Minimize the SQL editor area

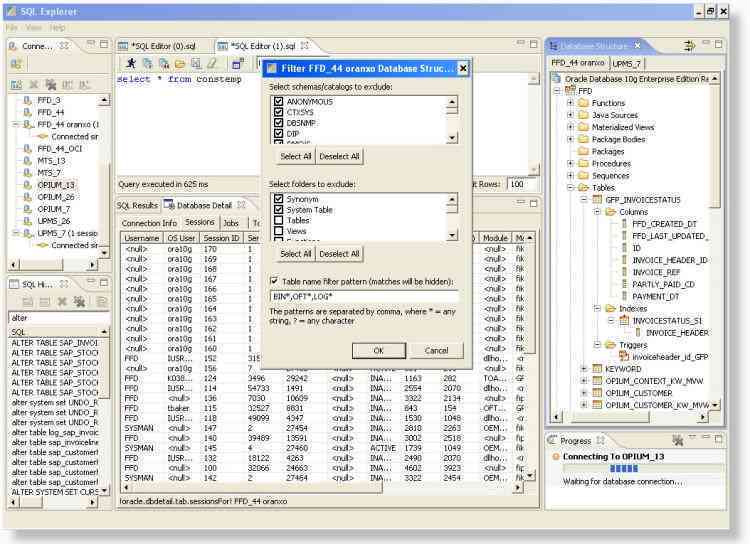[x=521, y=43]
